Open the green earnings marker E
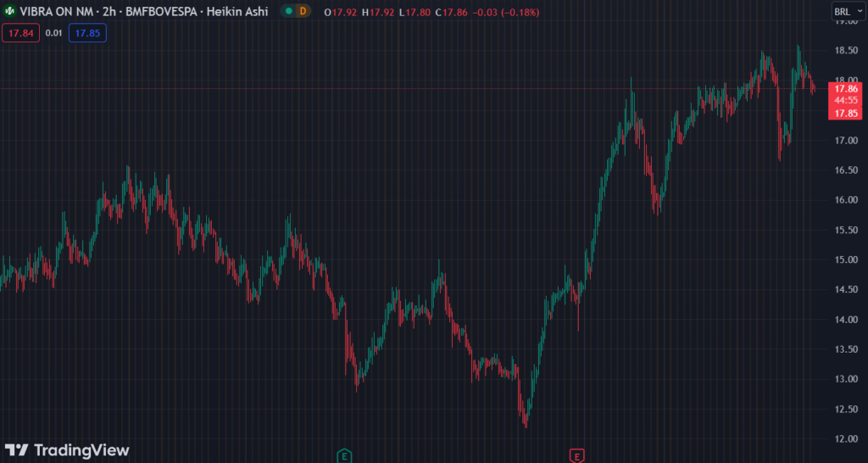The width and height of the screenshot is (868, 463). (344, 456)
